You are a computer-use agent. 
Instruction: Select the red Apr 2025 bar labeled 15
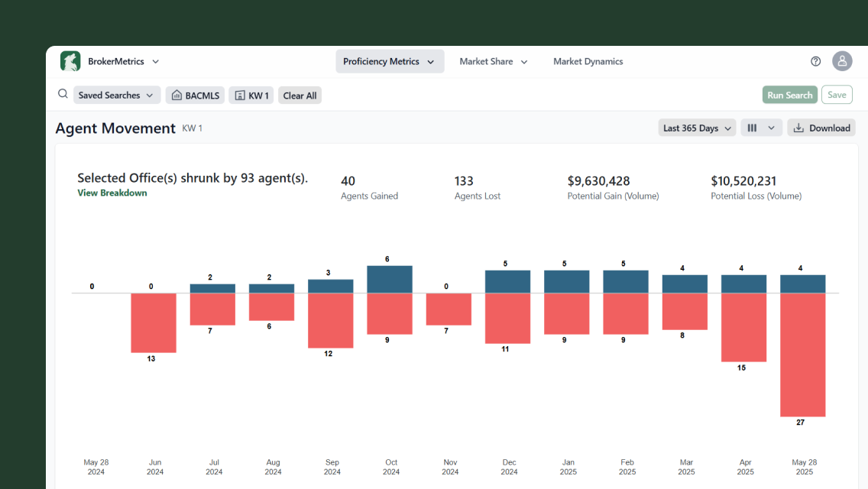[x=743, y=327]
